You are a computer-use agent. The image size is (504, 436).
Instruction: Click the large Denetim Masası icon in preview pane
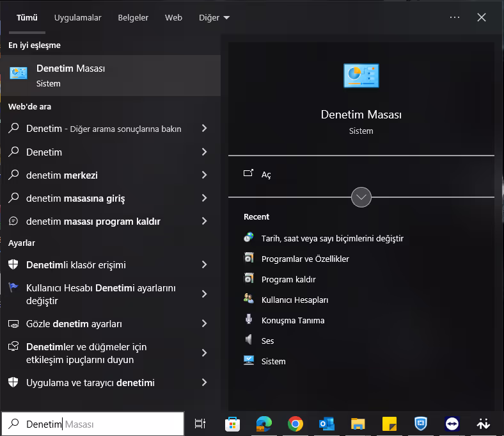pos(361,76)
